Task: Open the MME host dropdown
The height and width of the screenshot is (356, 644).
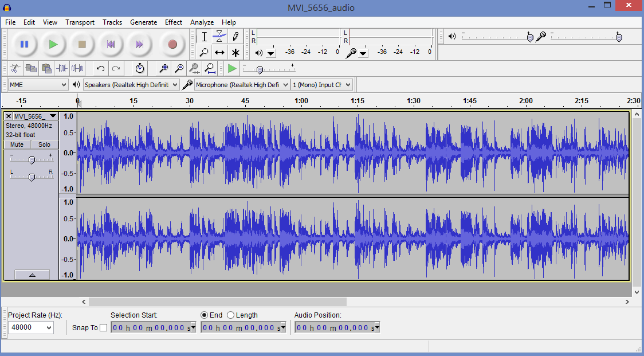Action: tap(37, 84)
